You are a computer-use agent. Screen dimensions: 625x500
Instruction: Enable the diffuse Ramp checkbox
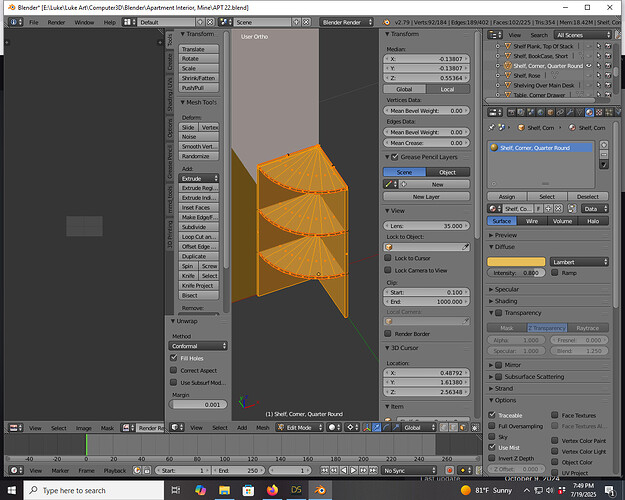coord(554,272)
